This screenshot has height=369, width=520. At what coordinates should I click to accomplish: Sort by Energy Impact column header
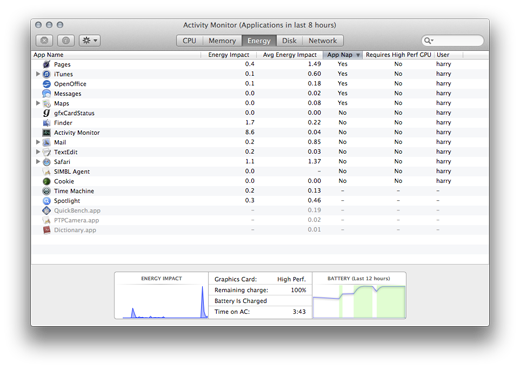(229, 55)
